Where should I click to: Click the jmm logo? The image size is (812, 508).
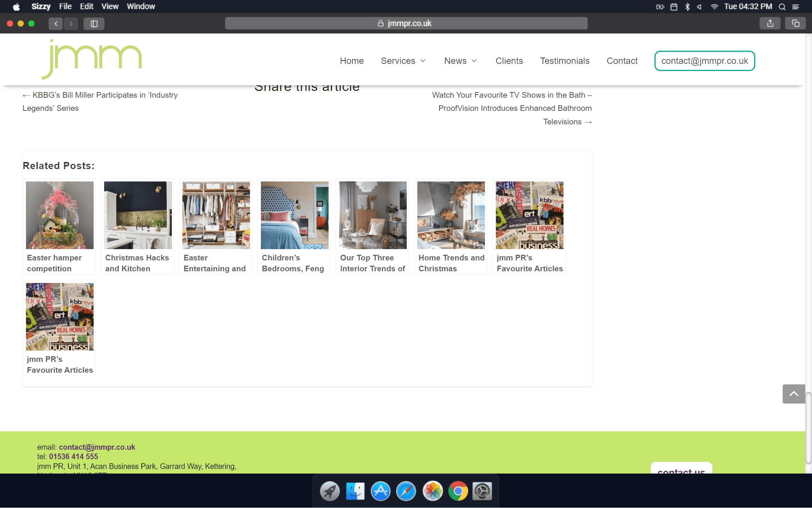click(x=92, y=59)
